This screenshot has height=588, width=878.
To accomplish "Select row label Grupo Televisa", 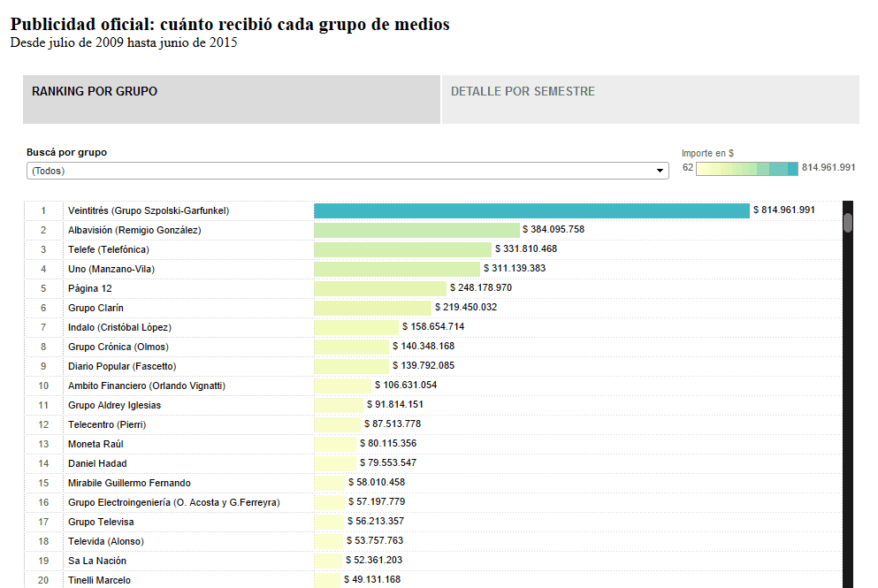I will point(101,522).
